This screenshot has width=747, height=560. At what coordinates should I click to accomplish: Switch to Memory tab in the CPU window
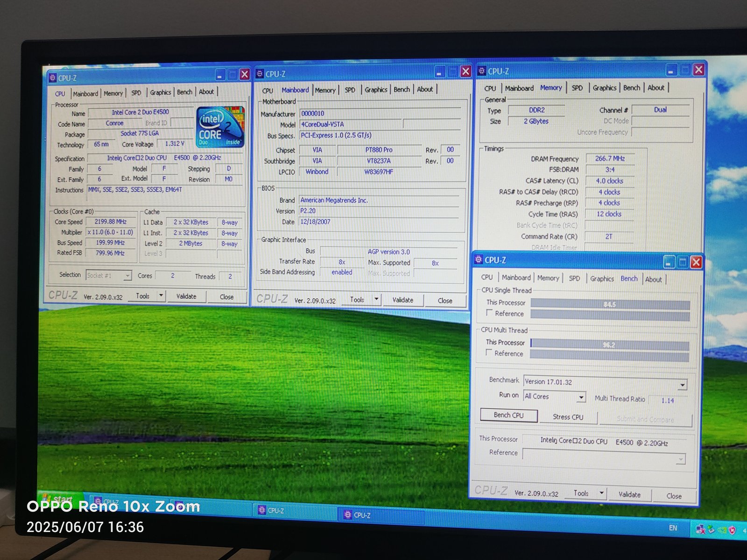coord(113,93)
